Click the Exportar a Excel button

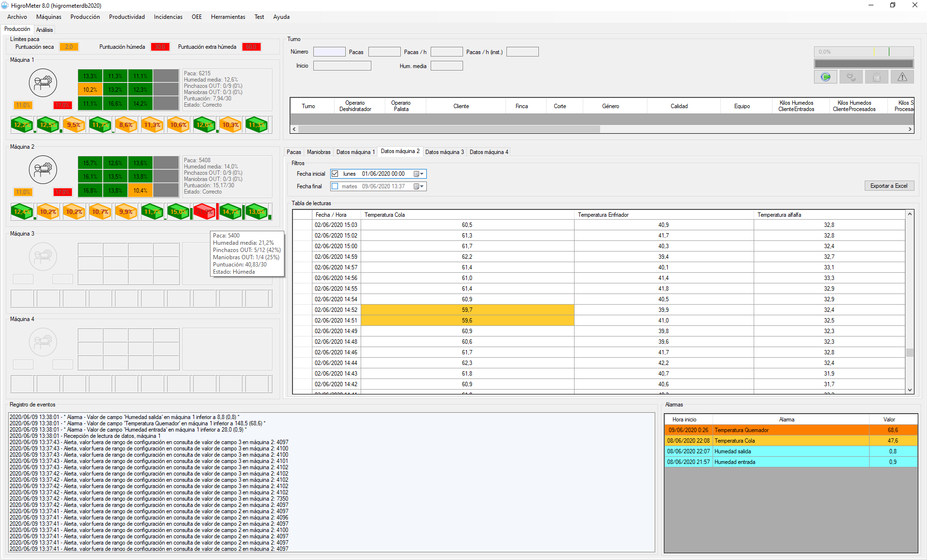pos(889,186)
